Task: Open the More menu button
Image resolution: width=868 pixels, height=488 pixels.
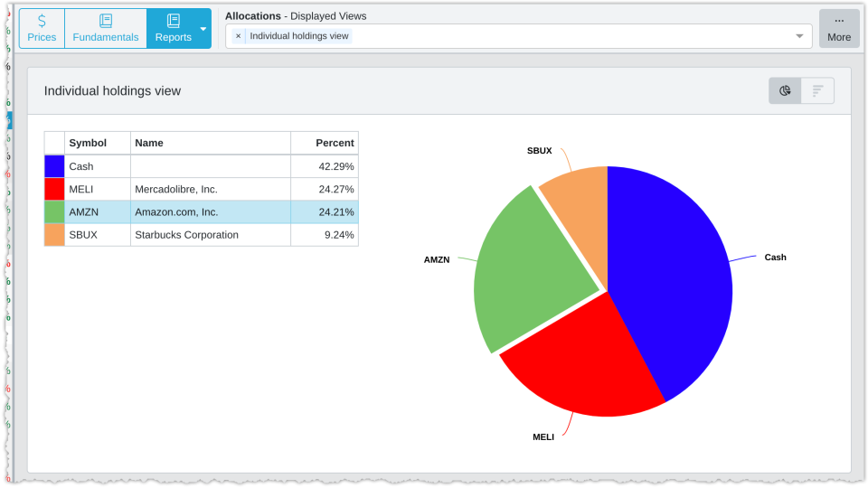Action: click(x=839, y=29)
